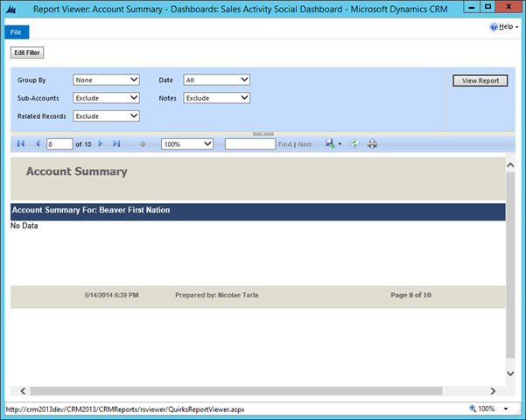Expand the Sub-Accounts dropdown
This screenshot has height=420, width=526.
pos(106,98)
